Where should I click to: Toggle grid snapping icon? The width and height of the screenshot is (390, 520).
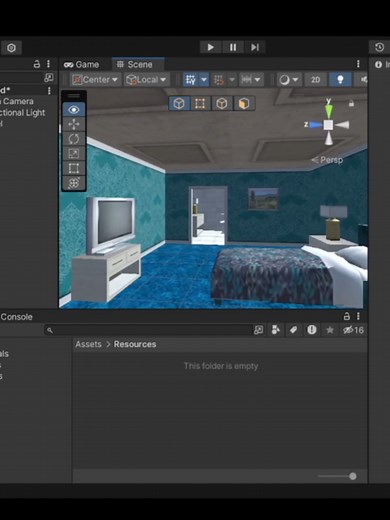[x=219, y=80]
